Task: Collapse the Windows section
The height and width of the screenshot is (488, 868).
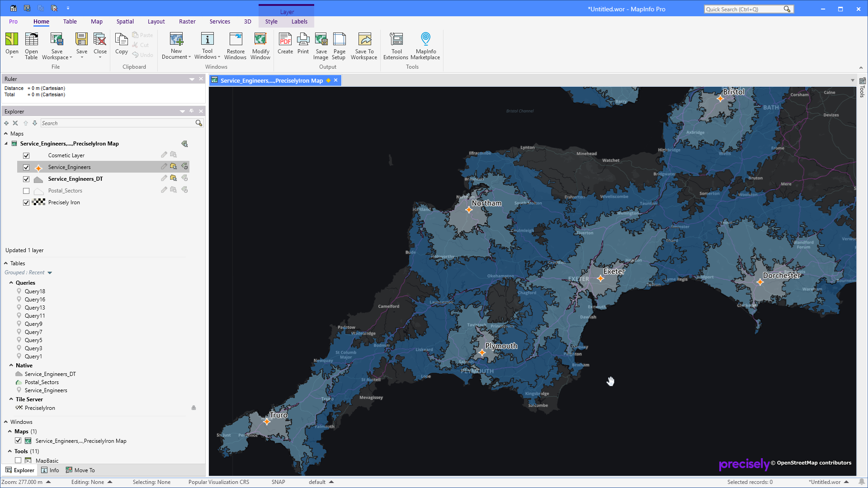Action: point(6,422)
